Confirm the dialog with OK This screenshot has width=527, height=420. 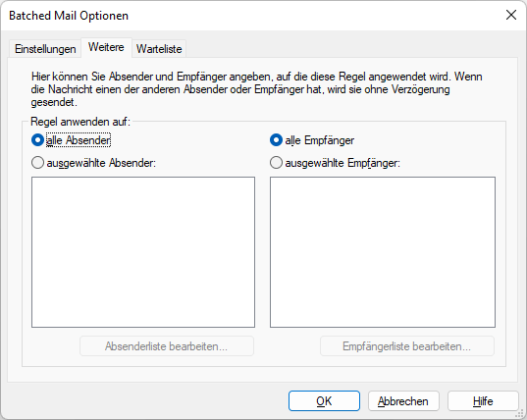point(324,400)
